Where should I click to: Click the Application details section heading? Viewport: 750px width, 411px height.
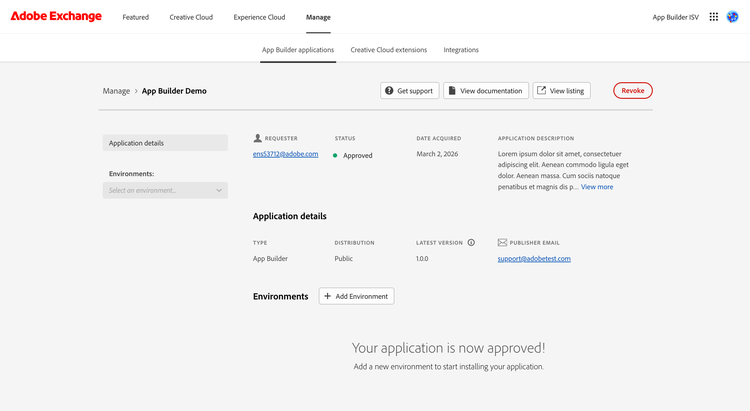point(289,216)
